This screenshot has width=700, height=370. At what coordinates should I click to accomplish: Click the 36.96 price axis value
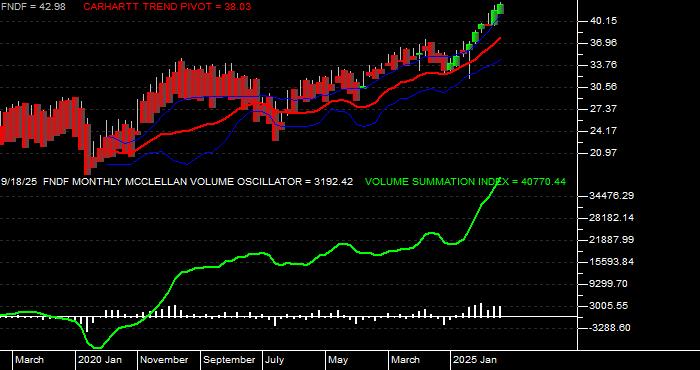point(604,43)
